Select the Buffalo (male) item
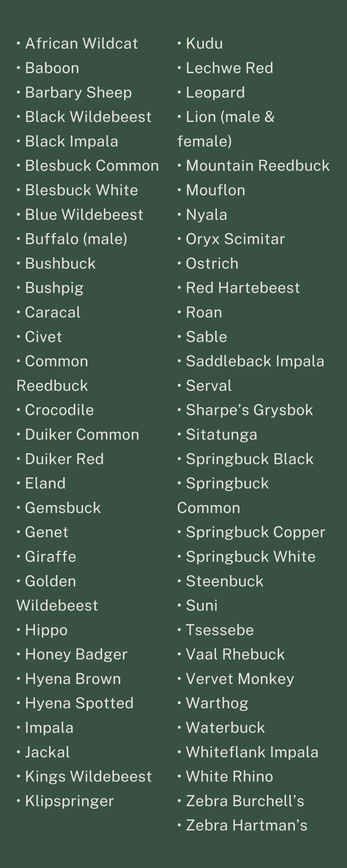This screenshot has width=347, height=868. pyautogui.click(x=76, y=239)
